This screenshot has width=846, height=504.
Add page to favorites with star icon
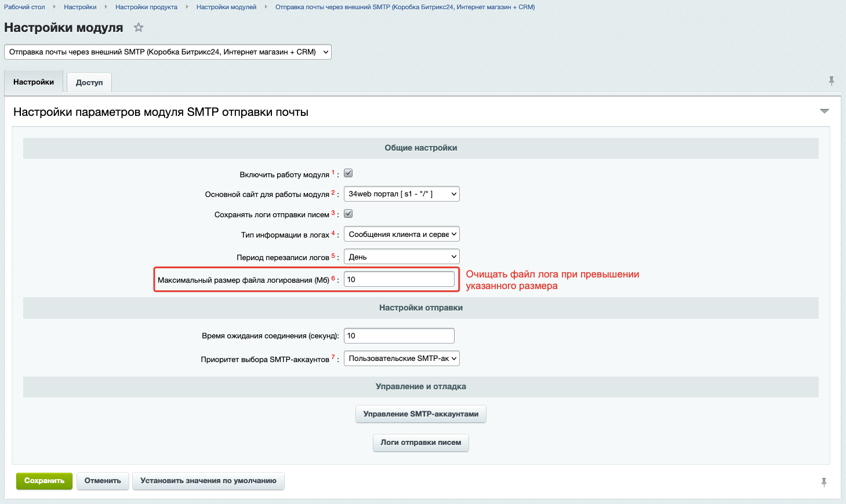[139, 27]
